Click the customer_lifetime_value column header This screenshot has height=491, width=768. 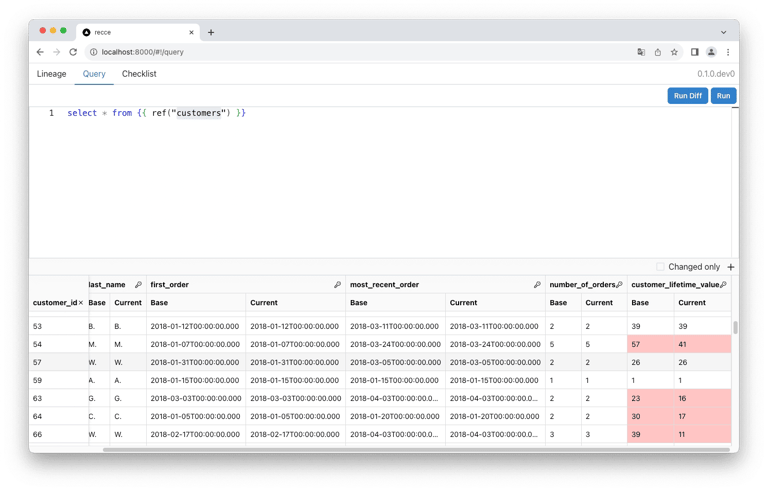[675, 285]
